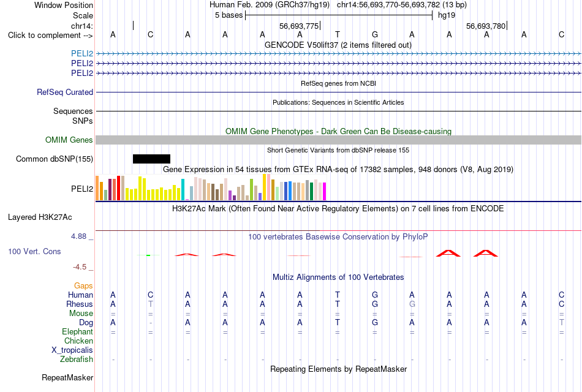This screenshot has height=392, width=582.
Task: Click the 'Mouse' species label
Action: (81, 313)
